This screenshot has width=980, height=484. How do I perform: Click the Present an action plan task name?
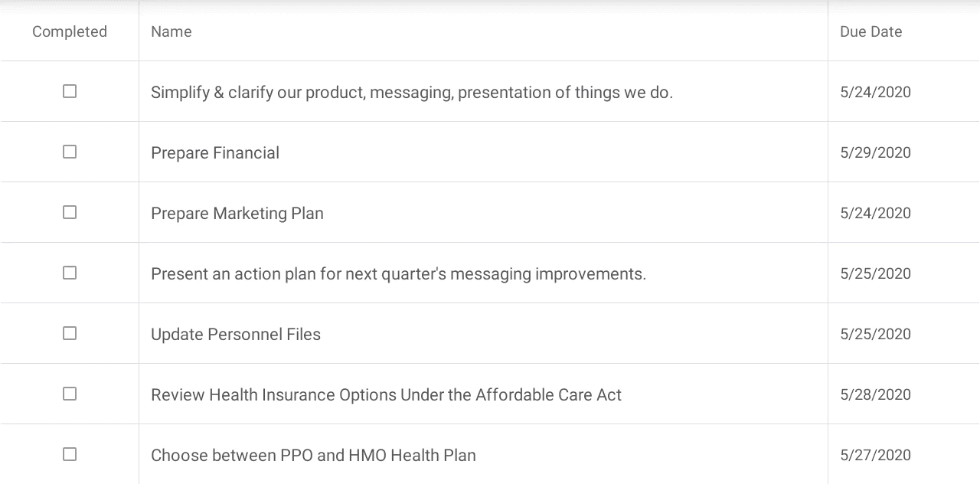click(398, 273)
